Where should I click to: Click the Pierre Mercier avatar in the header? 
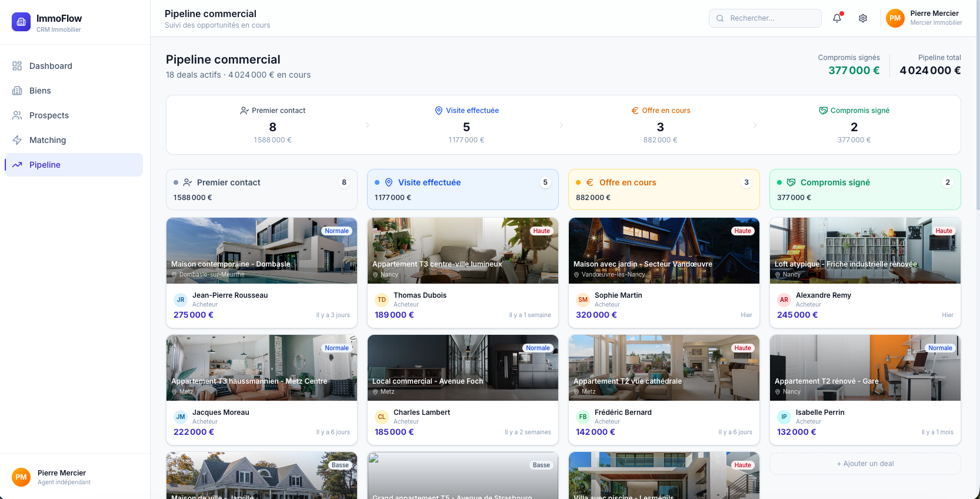click(895, 18)
